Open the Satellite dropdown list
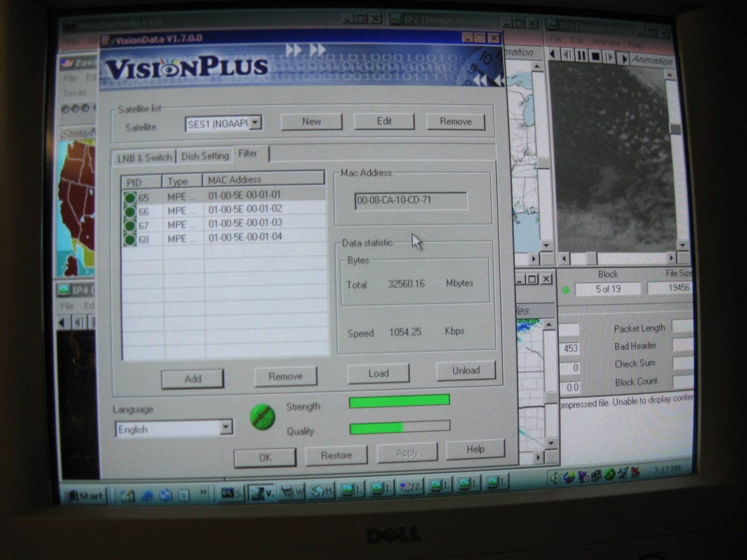Image resolution: width=747 pixels, height=560 pixels. click(255, 123)
